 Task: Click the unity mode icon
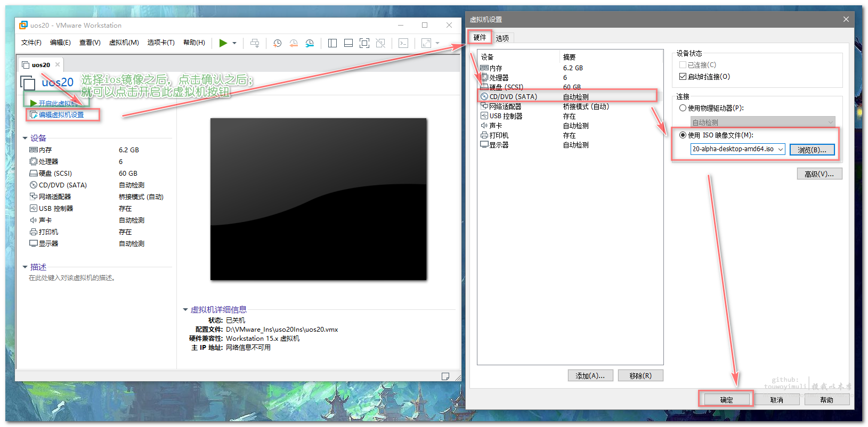(x=380, y=43)
